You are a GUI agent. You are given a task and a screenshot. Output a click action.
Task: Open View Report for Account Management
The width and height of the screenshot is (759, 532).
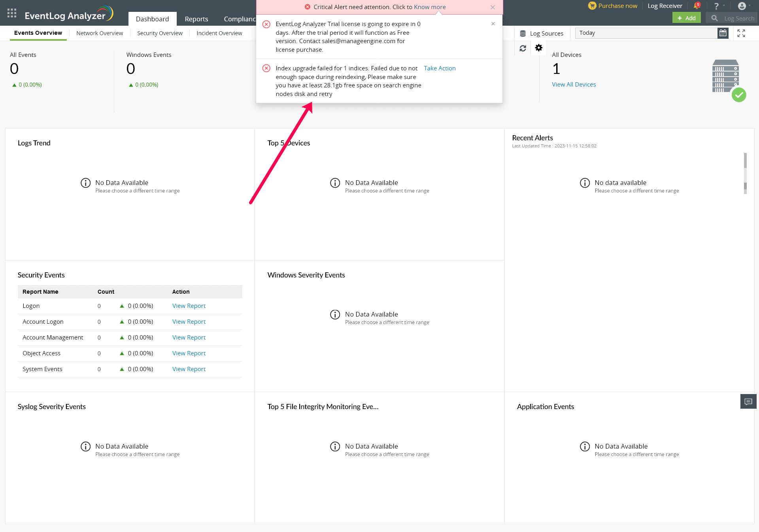click(x=189, y=338)
